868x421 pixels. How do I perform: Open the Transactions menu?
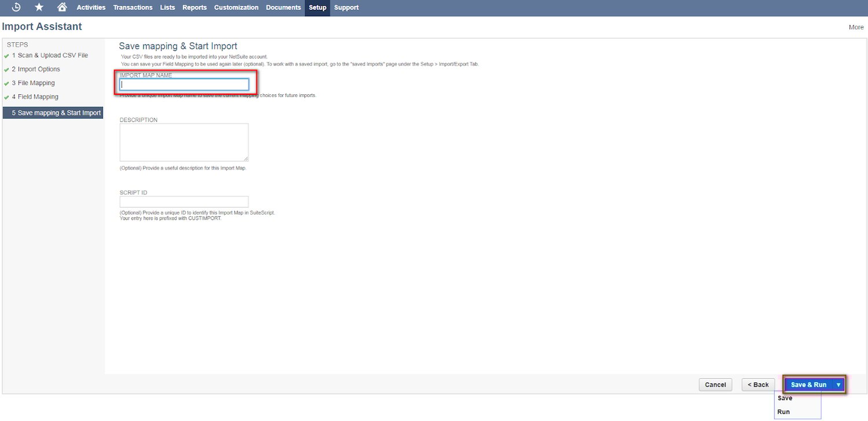(x=133, y=8)
